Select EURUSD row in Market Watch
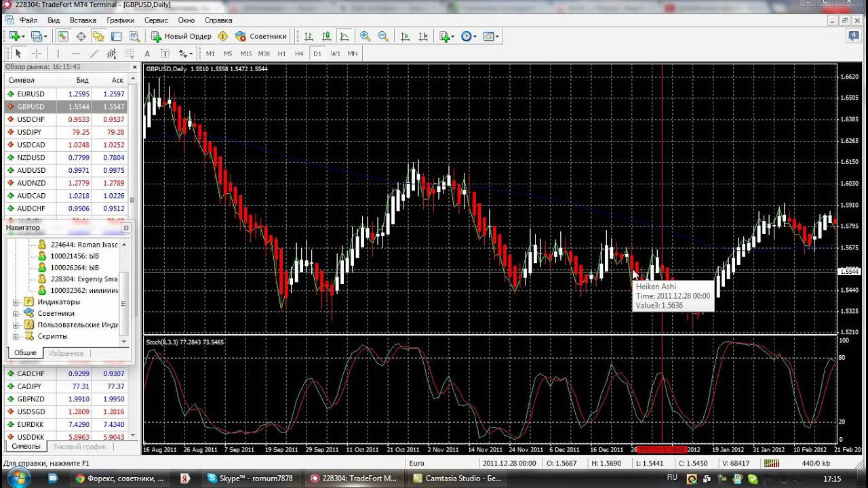The image size is (868, 488). tap(66, 94)
